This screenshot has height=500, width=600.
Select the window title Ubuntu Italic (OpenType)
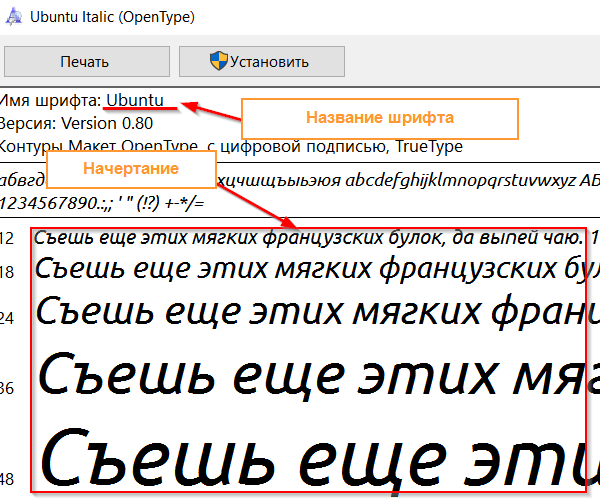click(112, 17)
